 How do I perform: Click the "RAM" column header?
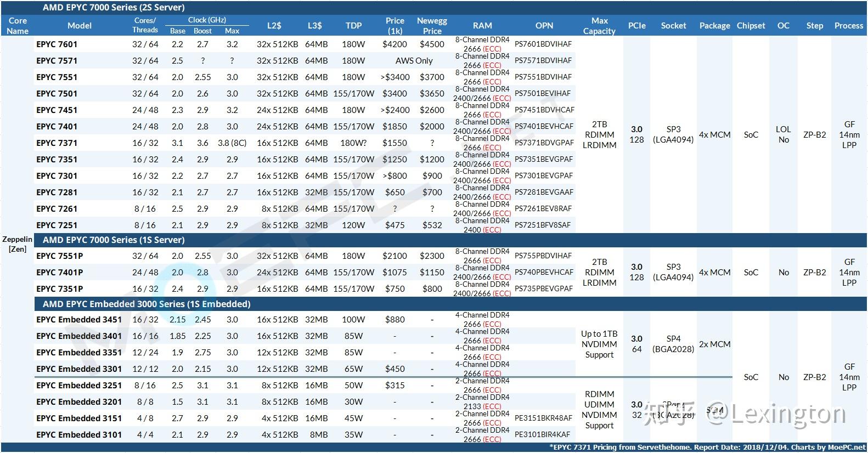(x=482, y=26)
